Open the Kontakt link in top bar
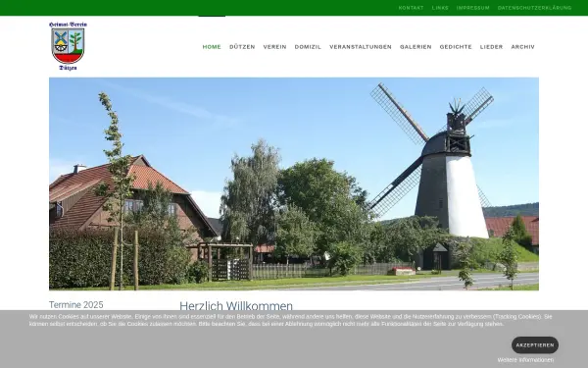This screenshot has width=588, height=368. [411, 8]
